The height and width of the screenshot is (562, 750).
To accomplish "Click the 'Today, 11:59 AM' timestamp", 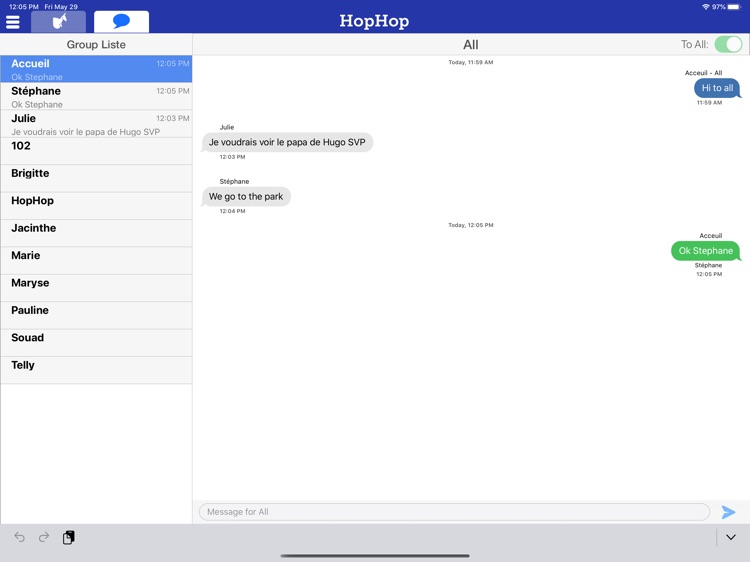I will 471,62.
